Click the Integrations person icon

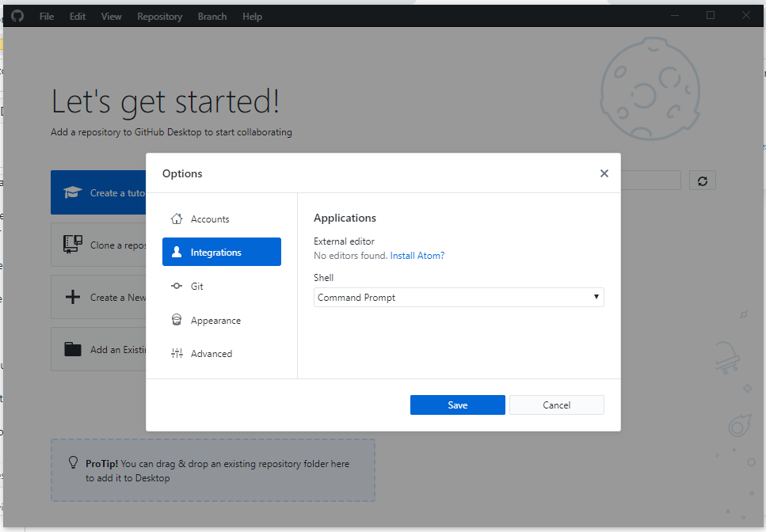(176, 252)
